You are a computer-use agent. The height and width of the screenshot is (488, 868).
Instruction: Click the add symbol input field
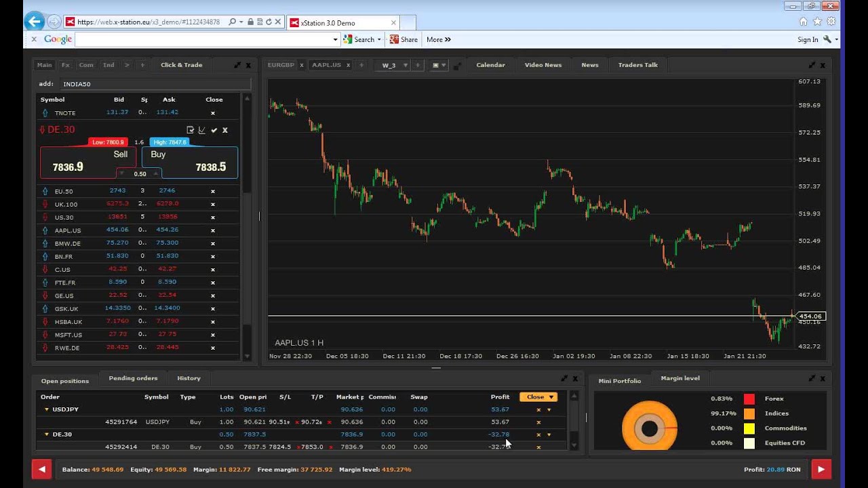[x=155, y=84]
